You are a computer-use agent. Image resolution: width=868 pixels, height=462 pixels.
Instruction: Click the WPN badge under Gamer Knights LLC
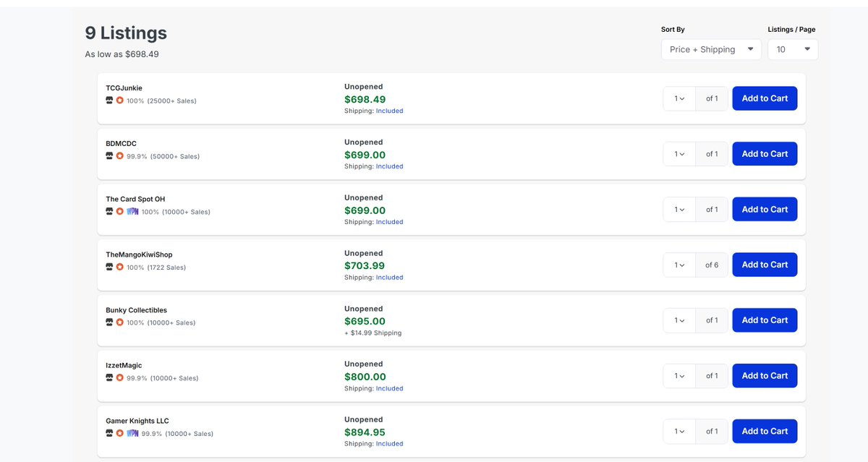[132, 434]
